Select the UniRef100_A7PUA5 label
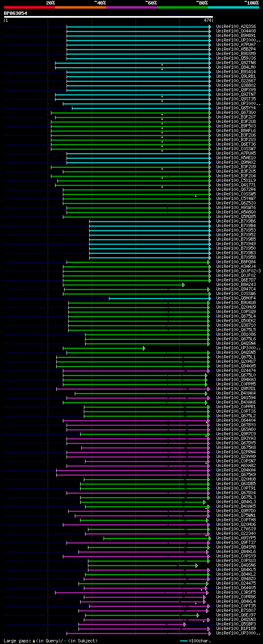Viewport: 263px width, 644px height. (237, 153)
